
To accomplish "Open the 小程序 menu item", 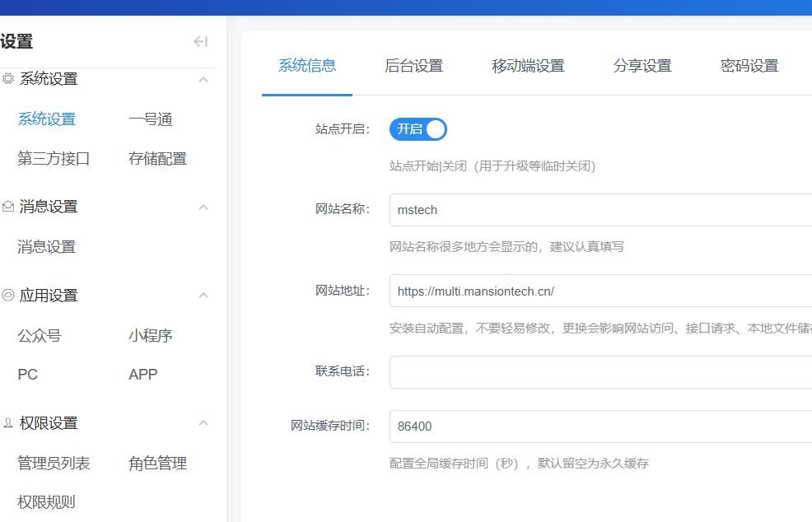I will click(x=151, y=335).
